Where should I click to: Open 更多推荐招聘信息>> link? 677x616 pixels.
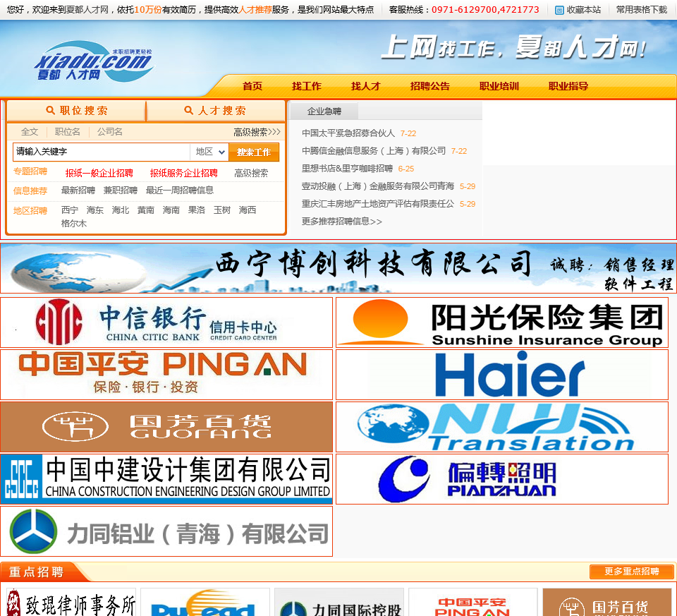(342, 222)
